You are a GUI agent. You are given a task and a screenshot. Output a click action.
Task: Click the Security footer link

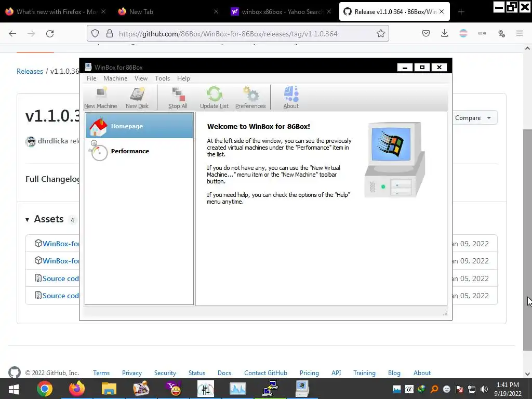click(165, 373)
